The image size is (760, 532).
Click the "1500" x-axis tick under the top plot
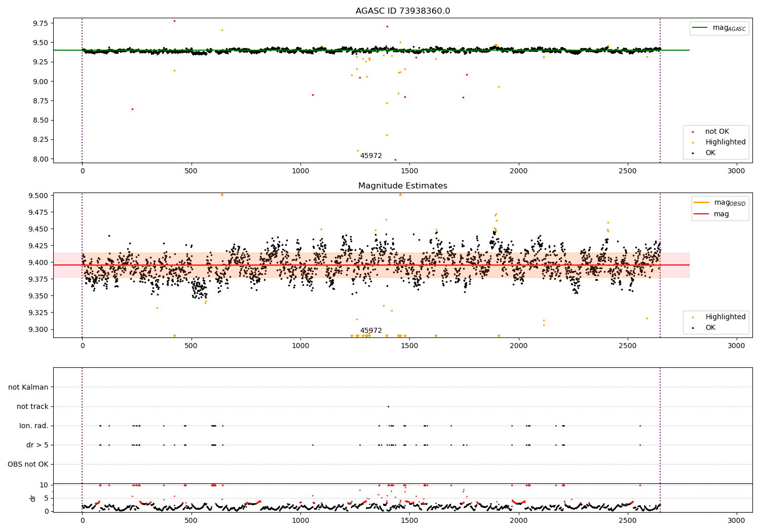click(409, 171)
